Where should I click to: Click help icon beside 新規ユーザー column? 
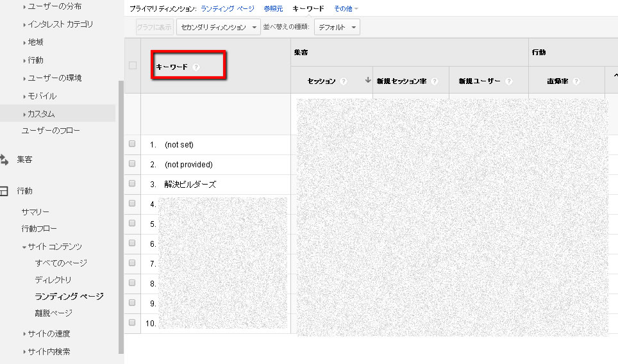point(508,81)
